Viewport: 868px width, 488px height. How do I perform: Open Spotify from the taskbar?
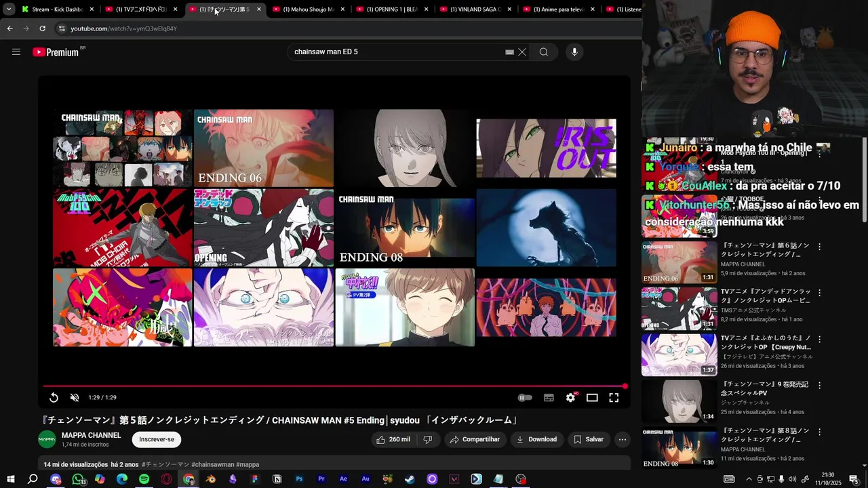click(x=144, y=479)
